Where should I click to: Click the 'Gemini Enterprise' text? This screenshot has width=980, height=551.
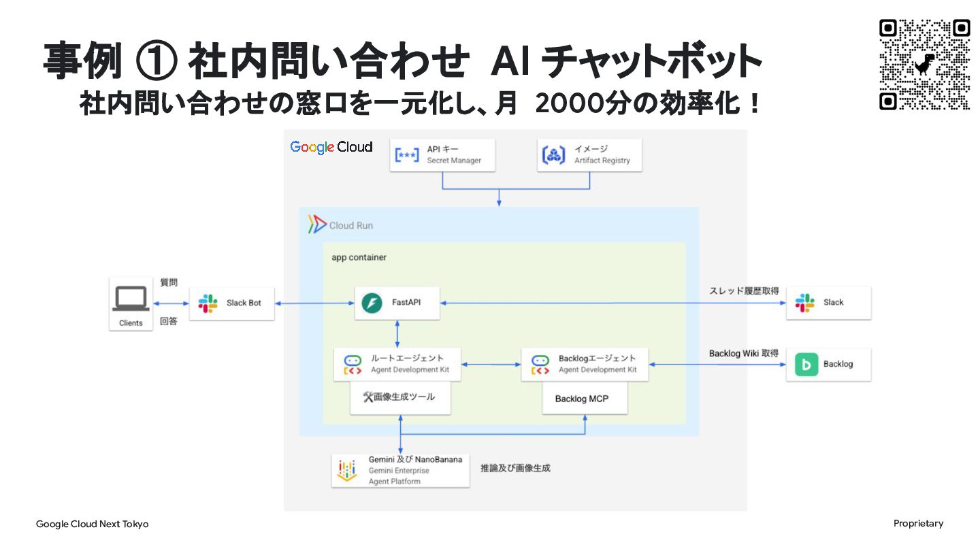coord(399,470)
